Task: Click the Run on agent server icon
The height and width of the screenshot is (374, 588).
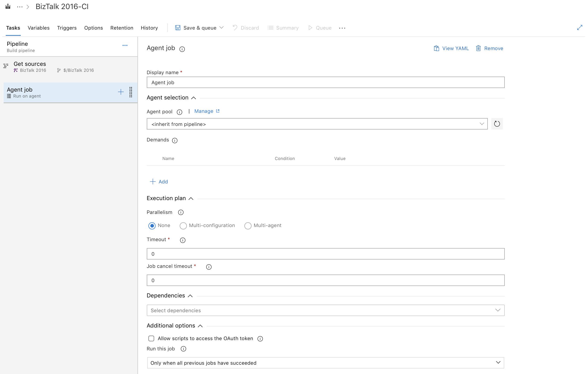Action: (x=9, y=96)
